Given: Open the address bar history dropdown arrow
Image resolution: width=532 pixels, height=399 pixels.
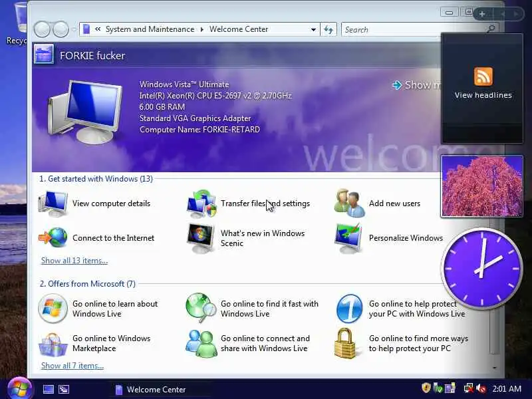Looking at the screenshot, I should (x=313, y=30).
